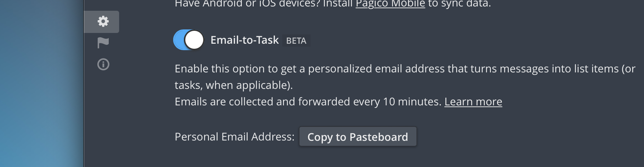Click the "tasks, when applicable" text line
The width and height of the screenshot is (644, 167).
click(x=233, y=85)
